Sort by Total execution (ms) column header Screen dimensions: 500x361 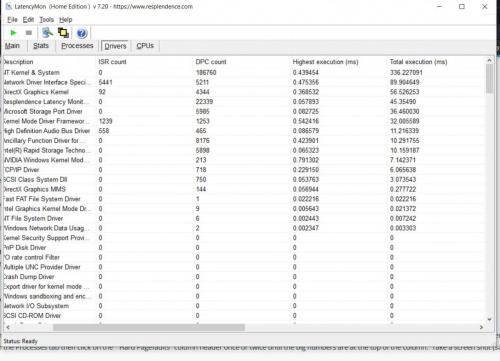click(435, 62)
